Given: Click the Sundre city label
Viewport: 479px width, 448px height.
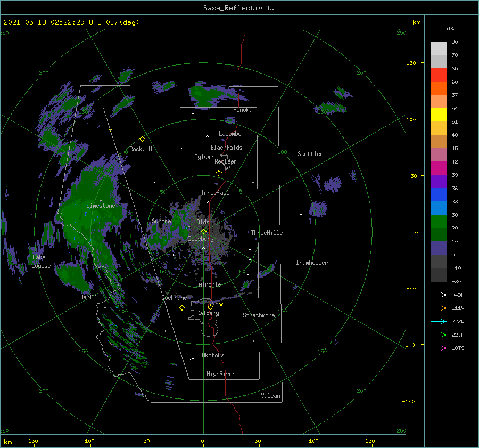Looking at the screenshot, I should (x=162, y=221).
